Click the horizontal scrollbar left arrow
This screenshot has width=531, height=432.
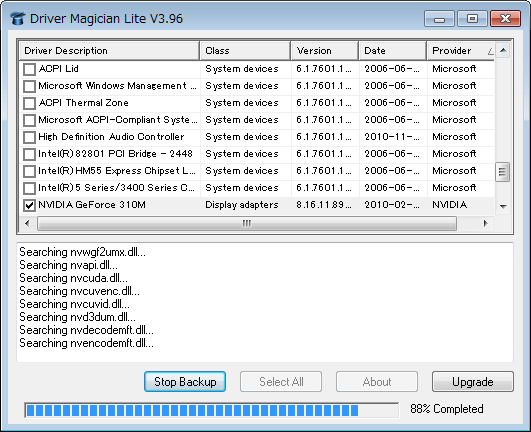pos(27,223)
